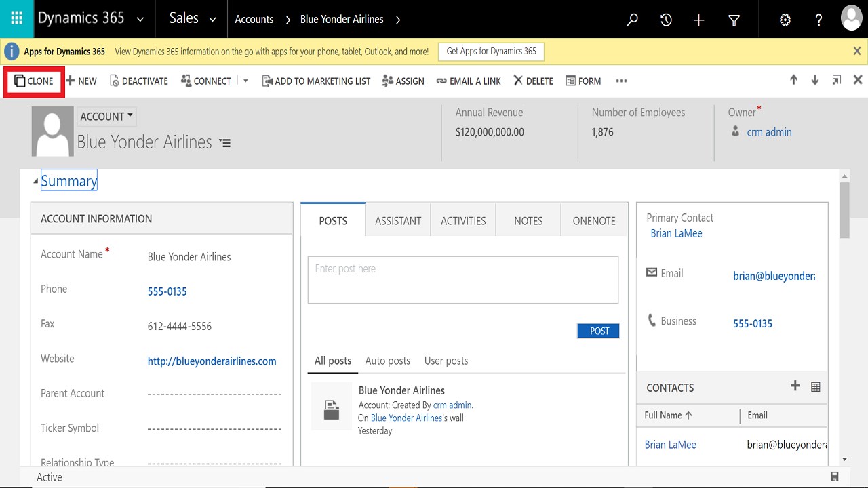
Task: Open the Sales area dropdown chevron
Action: click(212, 20)
